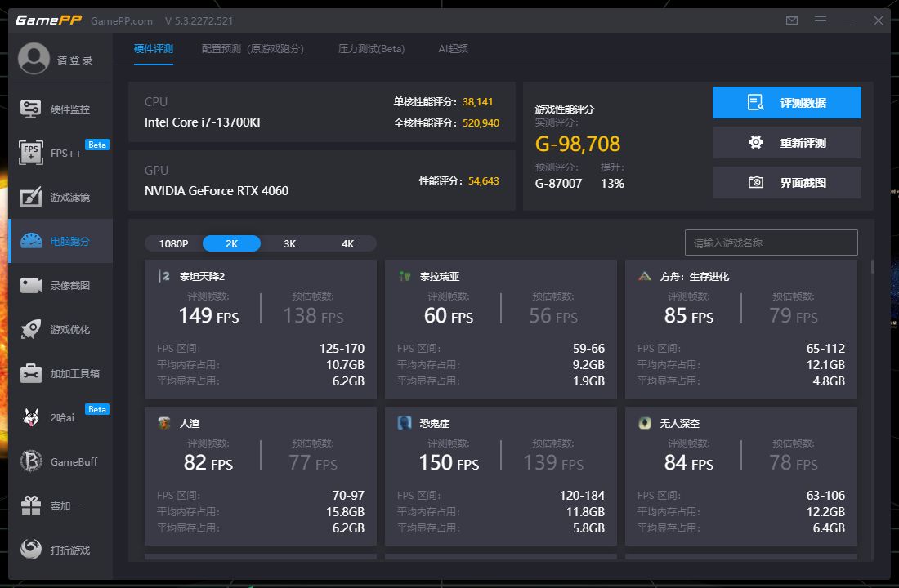This screenshot has height=588, width=899.
Task: Click the predicted score G-87007
Action: pos(558,184)
